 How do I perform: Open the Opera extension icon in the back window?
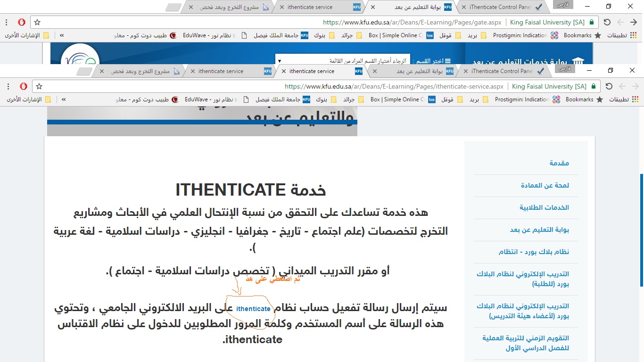point(22,22)
